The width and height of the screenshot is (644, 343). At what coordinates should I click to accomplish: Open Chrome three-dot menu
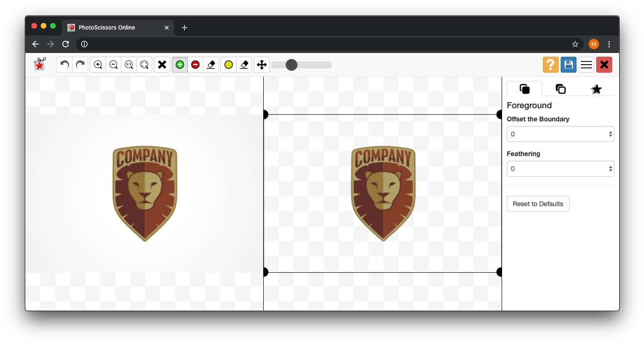point(609,44)
